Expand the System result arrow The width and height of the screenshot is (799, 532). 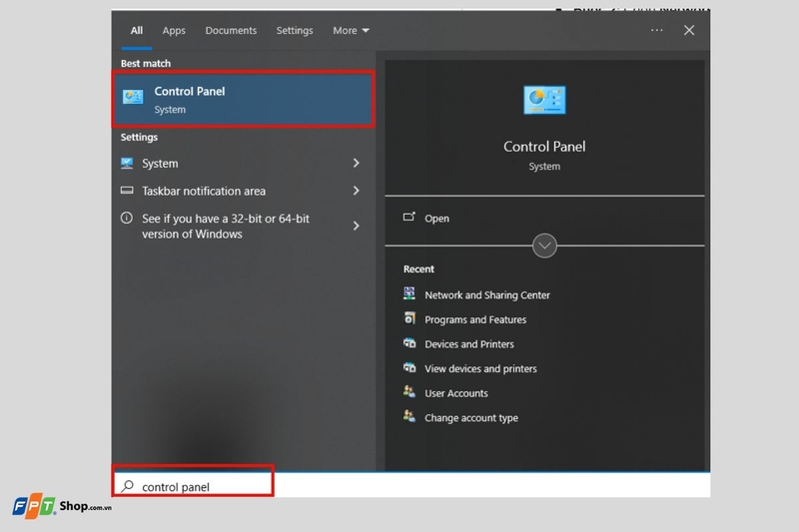(357, 163)
